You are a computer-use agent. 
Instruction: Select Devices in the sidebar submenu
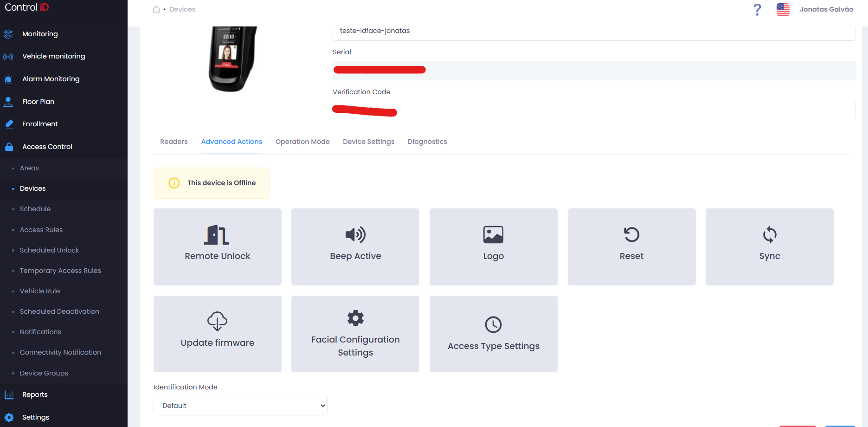click(x=32, y=188)
